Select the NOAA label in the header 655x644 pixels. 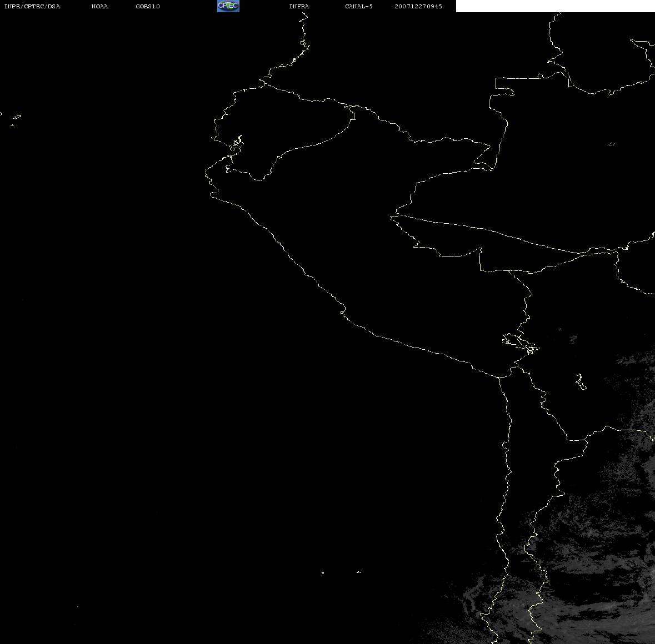[x=99, y=7]
